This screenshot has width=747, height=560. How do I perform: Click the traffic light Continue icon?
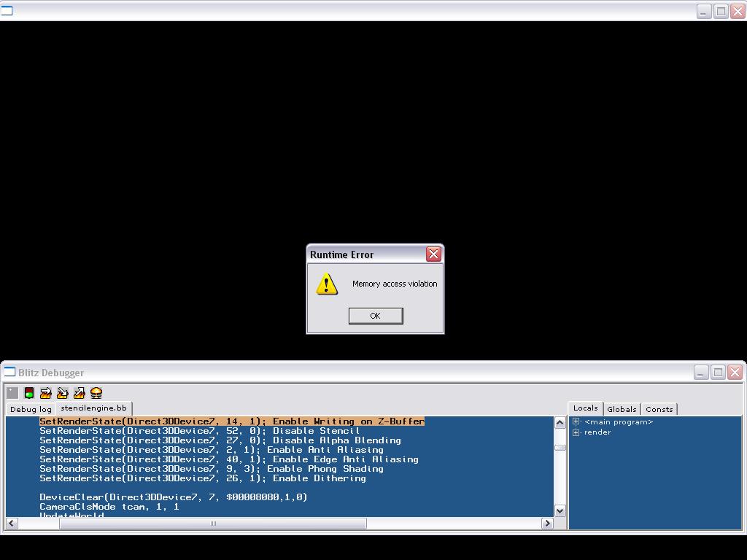(29, 393)
